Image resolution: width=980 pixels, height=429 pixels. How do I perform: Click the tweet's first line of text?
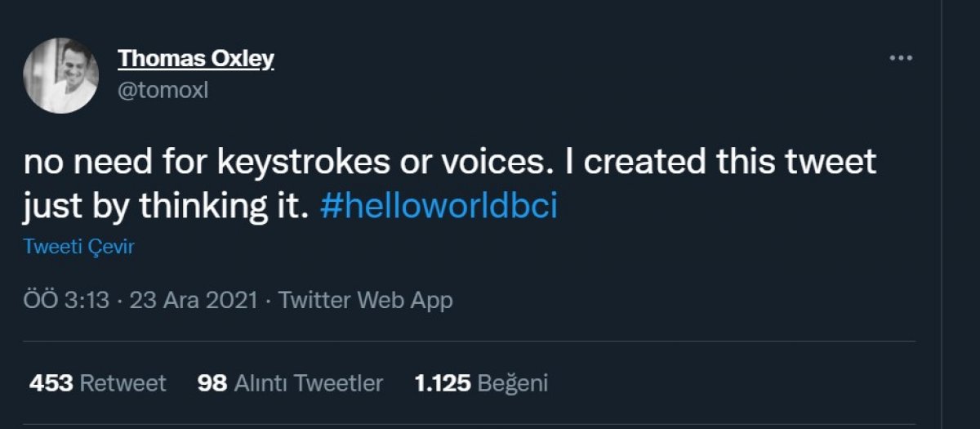click(449, 162)
